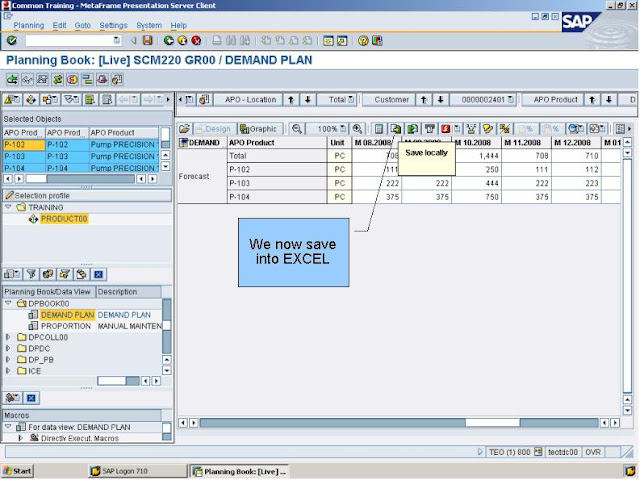
Task: Collapse the TRAINING selection profile folder
Action: coord(8,207)
